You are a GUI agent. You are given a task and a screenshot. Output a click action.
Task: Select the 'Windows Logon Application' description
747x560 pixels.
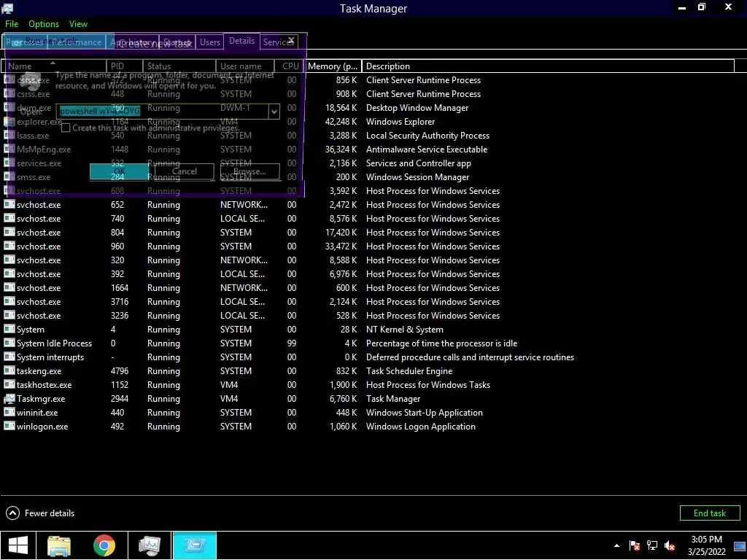[421, 426]
